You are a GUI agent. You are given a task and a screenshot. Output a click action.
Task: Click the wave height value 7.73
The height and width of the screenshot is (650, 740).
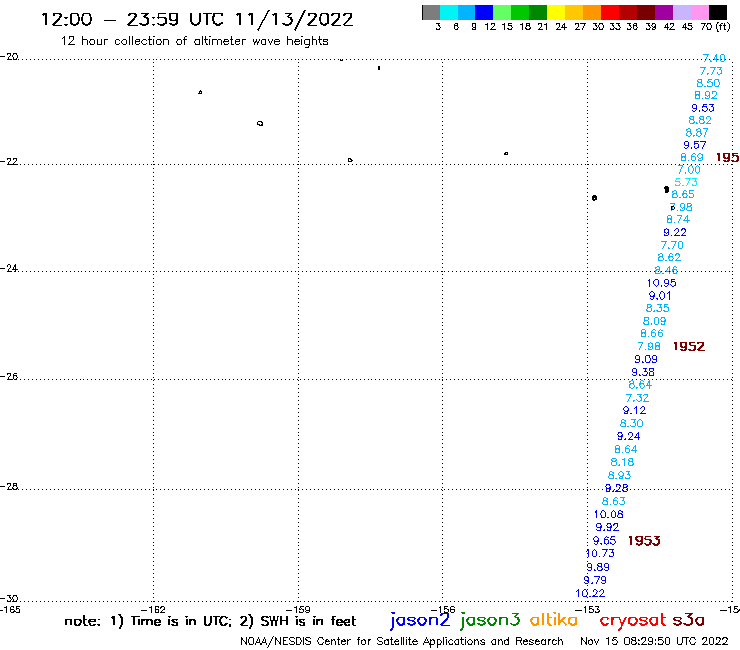pos(711,71)
